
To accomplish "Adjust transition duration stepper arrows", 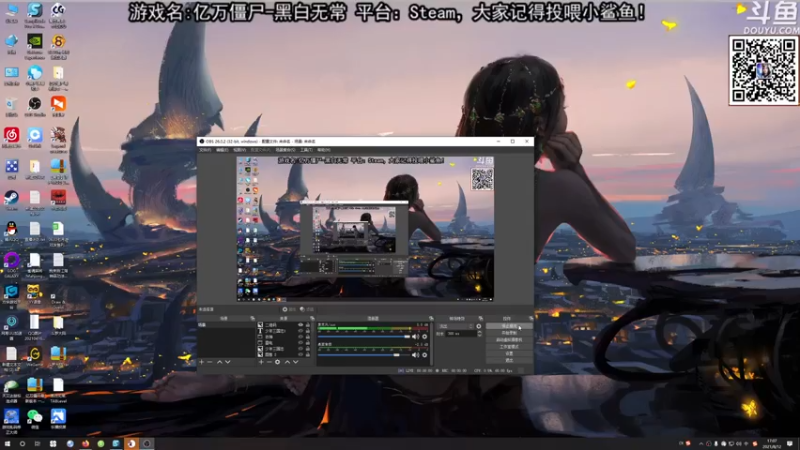I will coord(480,334).
